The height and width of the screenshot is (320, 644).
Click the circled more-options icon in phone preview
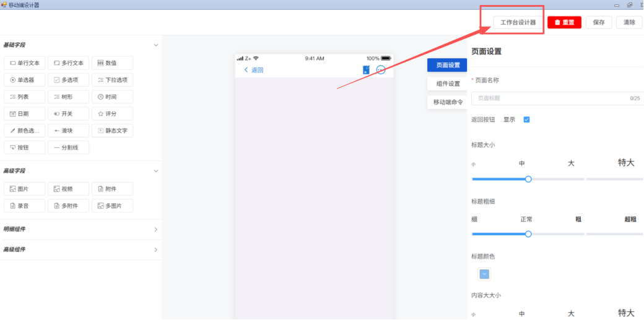pyautogui.click(x=381, y=70)
